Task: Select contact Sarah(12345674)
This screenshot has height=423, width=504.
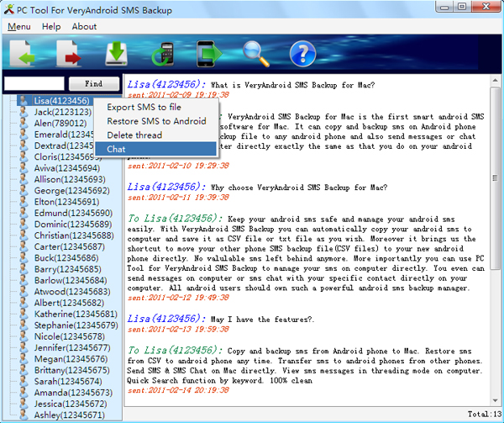Action: pos(68,382)
